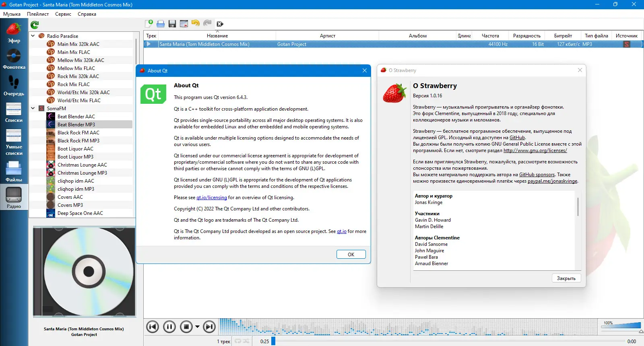Click the grey redo arrow icon

(207, 23)
